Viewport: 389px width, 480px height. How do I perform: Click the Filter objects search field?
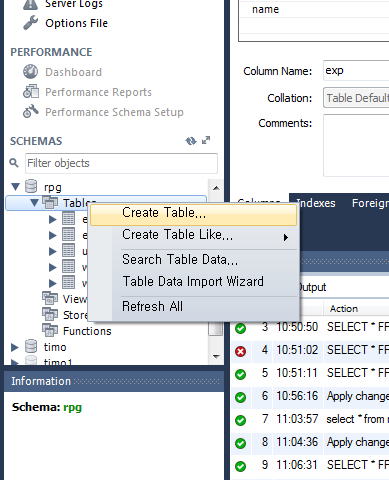click(x=121, y=163)
